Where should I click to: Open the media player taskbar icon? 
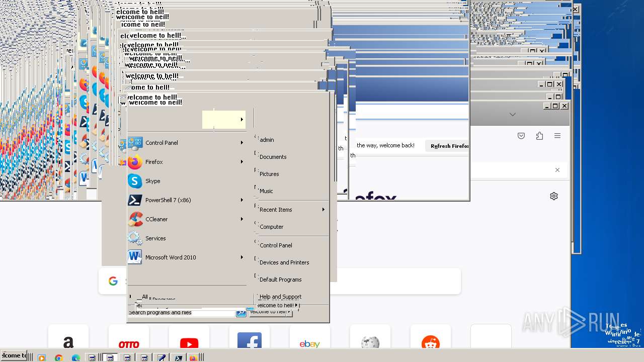pyautogui.click(x=42, y=358)
